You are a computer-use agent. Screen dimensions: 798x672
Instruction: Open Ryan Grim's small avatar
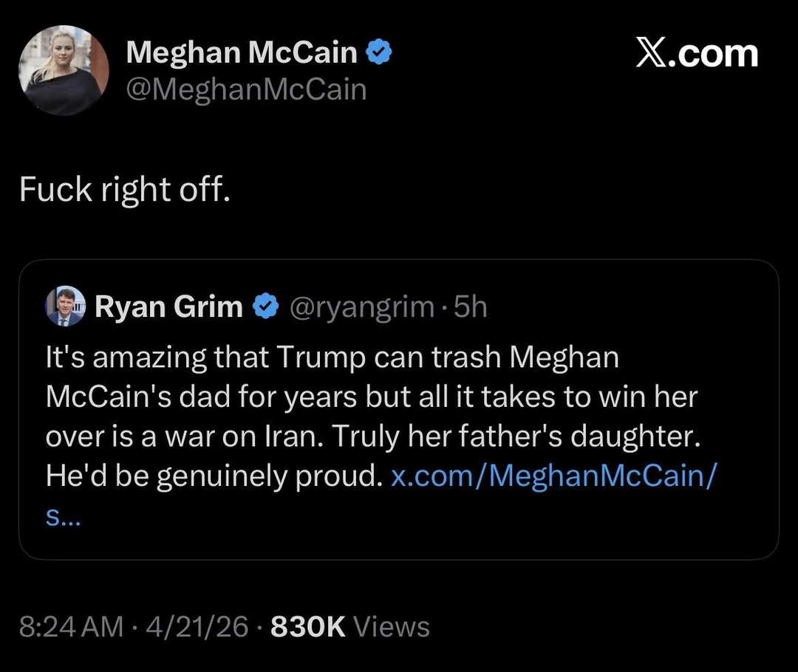coord(66,306)
